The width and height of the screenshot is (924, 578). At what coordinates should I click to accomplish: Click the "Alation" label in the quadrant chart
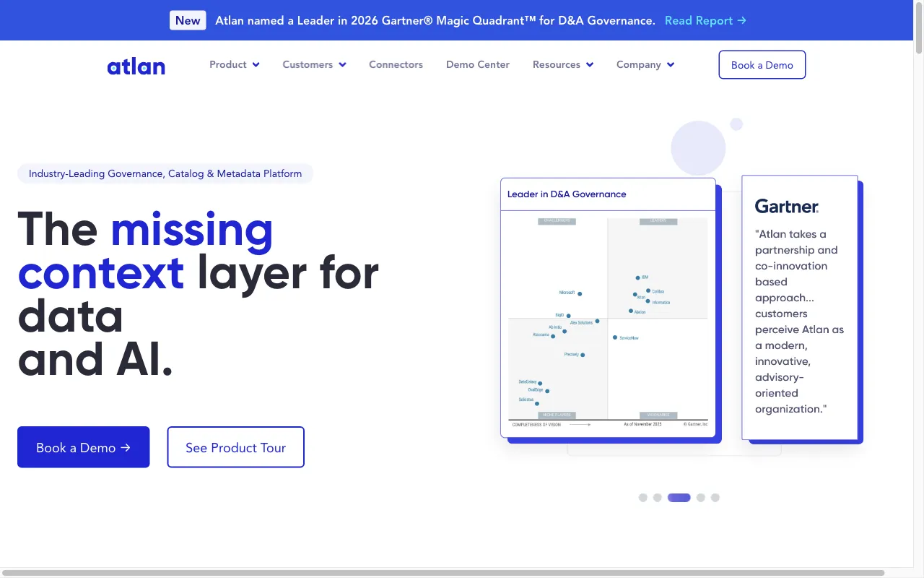coord(640,312)
